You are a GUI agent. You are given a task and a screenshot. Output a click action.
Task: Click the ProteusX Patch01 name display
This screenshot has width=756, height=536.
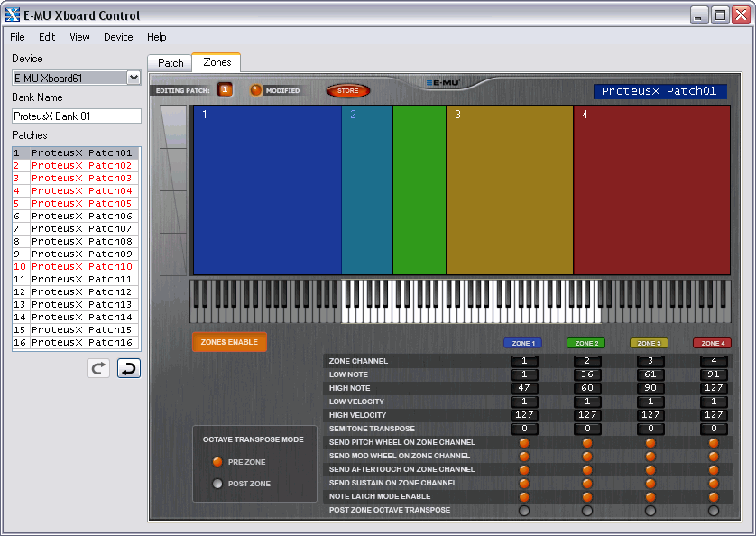[660, 91]
